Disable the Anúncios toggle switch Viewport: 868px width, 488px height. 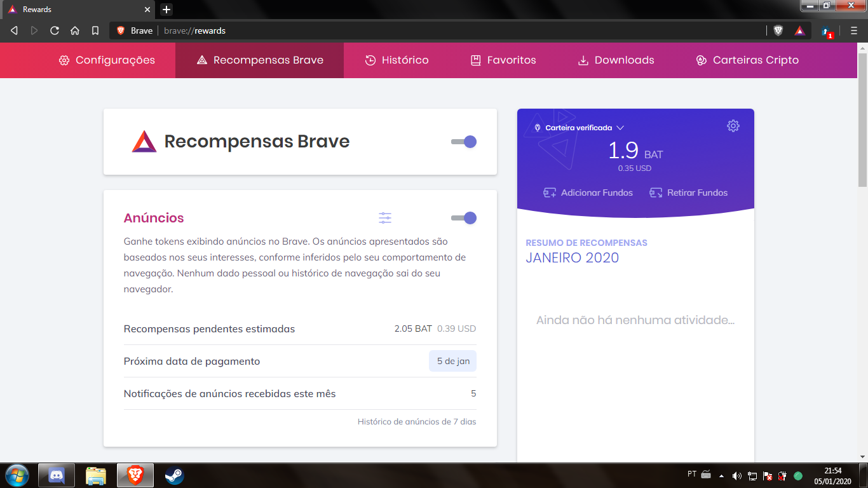(x=464, y=218)
